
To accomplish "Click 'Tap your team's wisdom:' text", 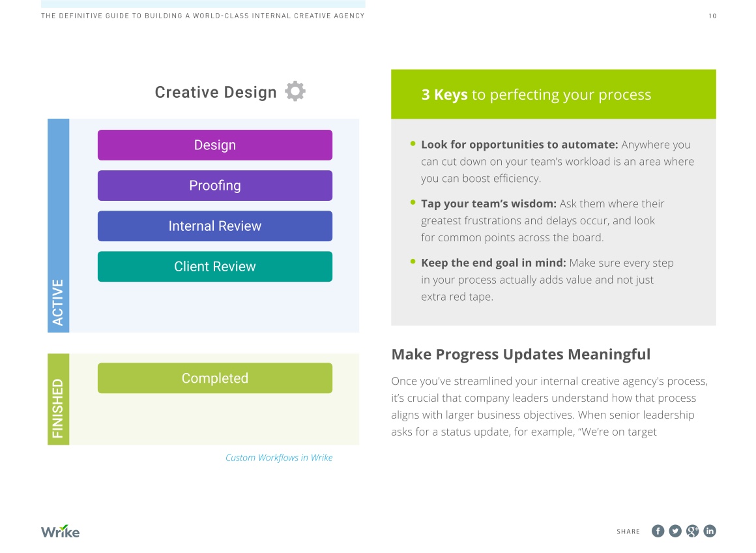I will [488, 203].
